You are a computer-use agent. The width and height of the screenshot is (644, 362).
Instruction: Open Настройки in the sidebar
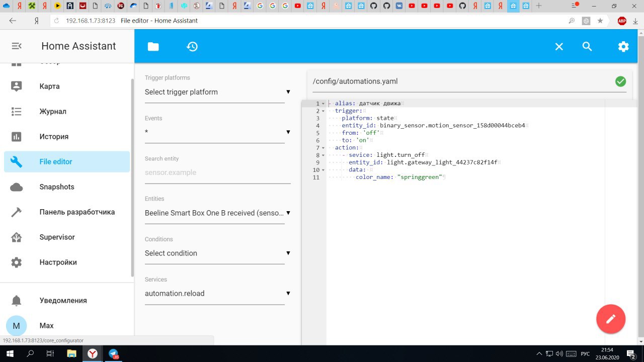(x=67, y=262)
